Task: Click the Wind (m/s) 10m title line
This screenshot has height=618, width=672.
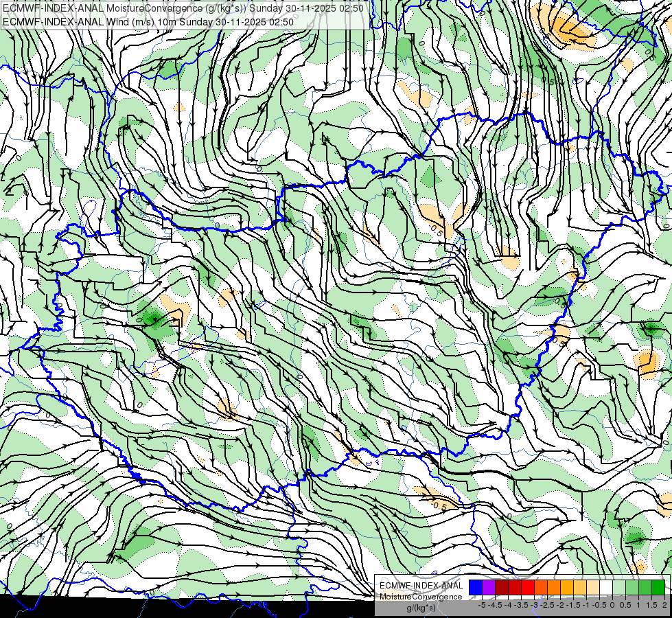Action: tap(148, 21)
